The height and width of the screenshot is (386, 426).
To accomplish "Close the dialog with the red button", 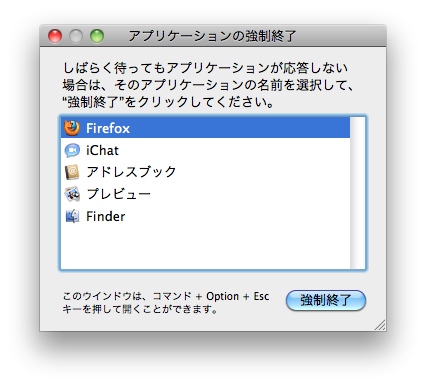I will pos(55,36).
